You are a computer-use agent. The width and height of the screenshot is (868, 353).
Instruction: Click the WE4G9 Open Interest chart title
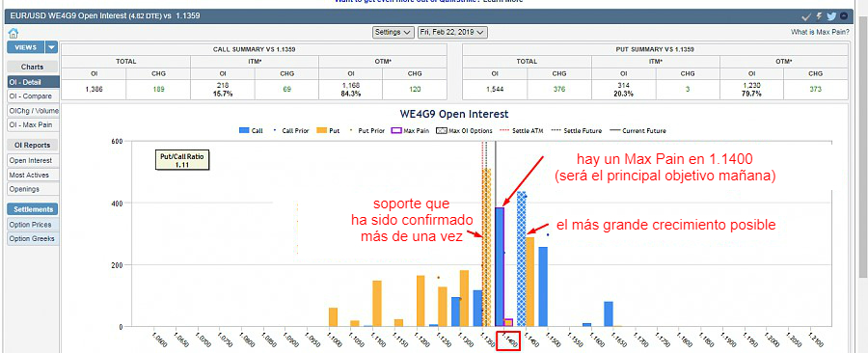pyautogui.click(x=454, y=114)
